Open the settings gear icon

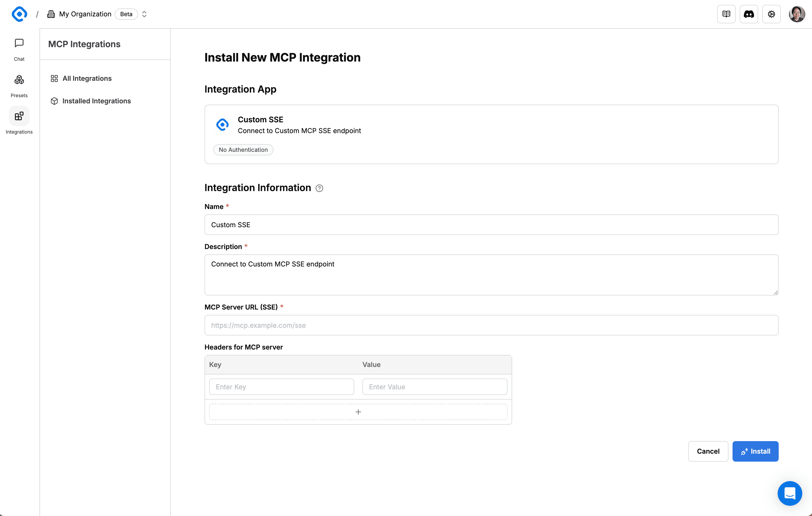pyautogui.click(x=771, y=14)
